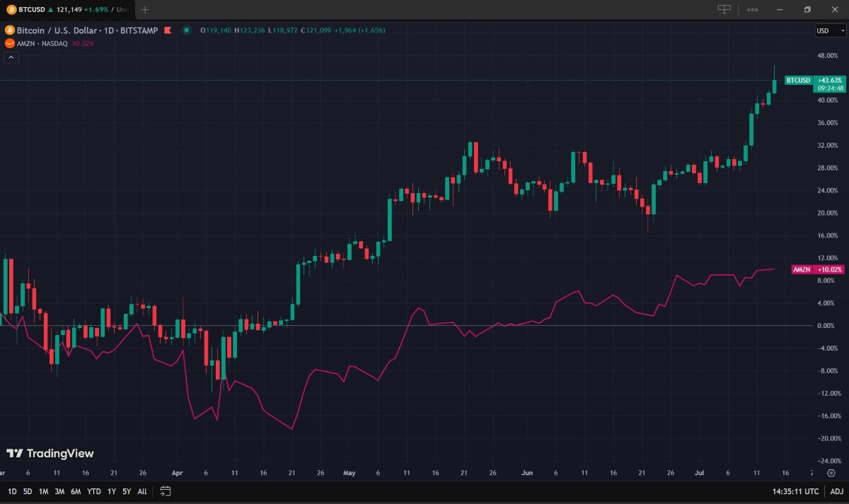Click the Bitcoin logo beside the symbol title

[x=9, y=30]
